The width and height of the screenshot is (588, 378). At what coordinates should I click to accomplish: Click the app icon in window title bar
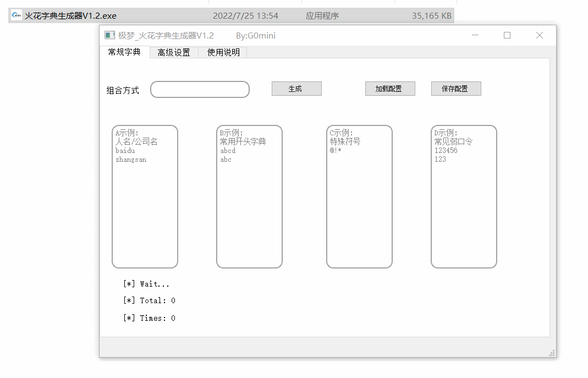[109, 36]
